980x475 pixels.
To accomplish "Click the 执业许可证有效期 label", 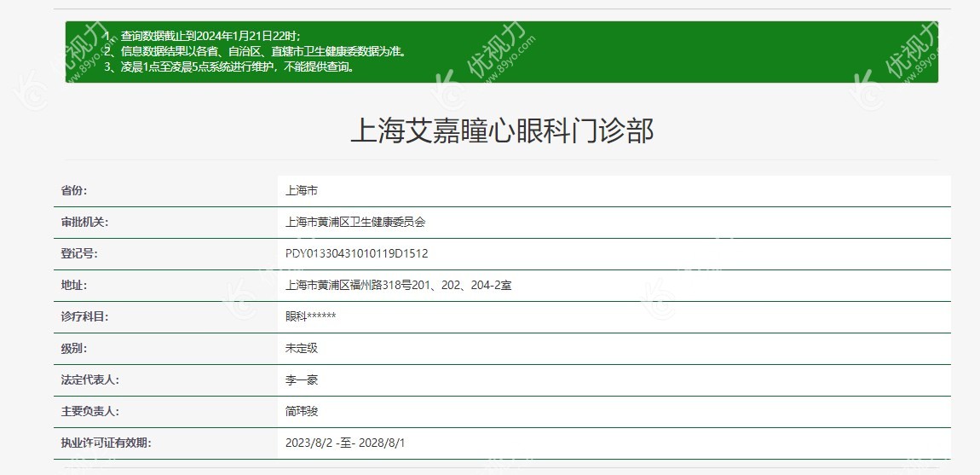I will pyautogui.click(x=106, y=443).
